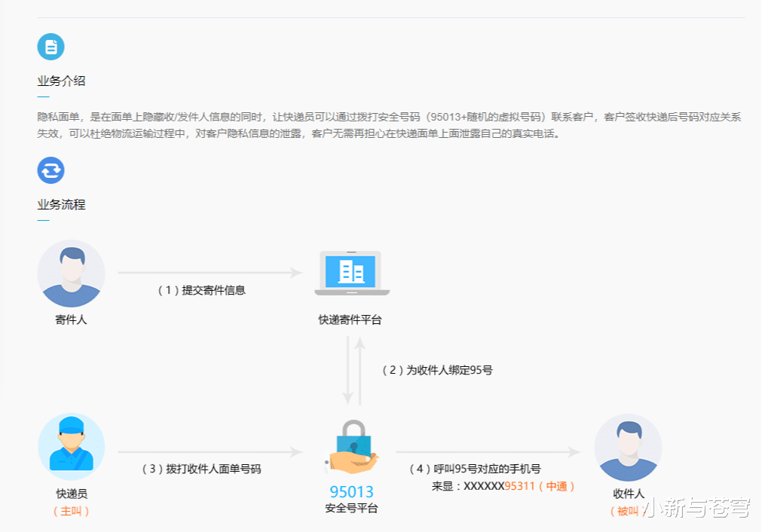
Task: Click the blue 95013 number
Action: pyautogui.click(x=351, y=491)
